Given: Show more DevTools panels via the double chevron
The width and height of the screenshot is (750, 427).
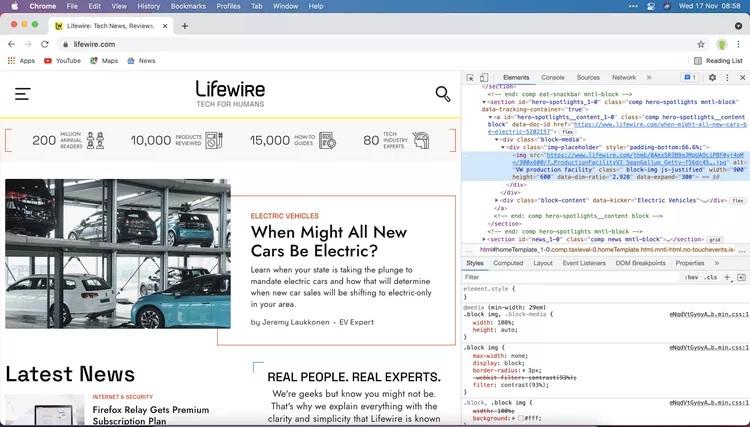Looking at the screenshot, I should (649, 77).
